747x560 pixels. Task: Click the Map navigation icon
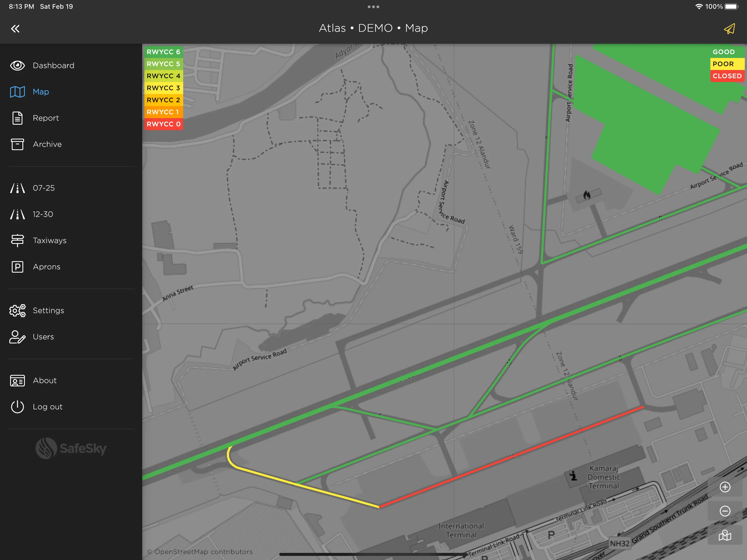tap(17, 91)
